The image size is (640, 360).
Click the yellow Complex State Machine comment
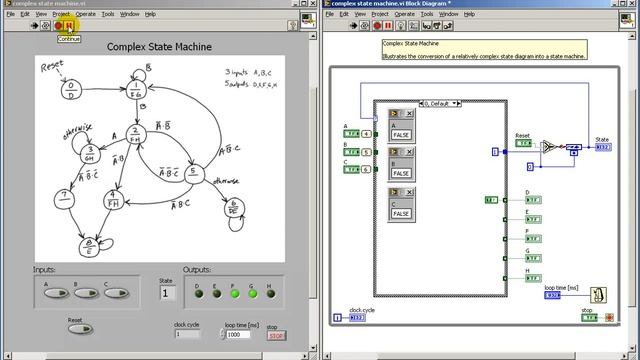point(485,49)
